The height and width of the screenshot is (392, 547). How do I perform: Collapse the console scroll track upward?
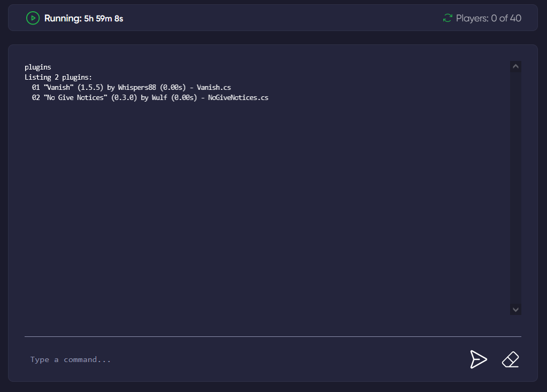click(x=515, y=66)
